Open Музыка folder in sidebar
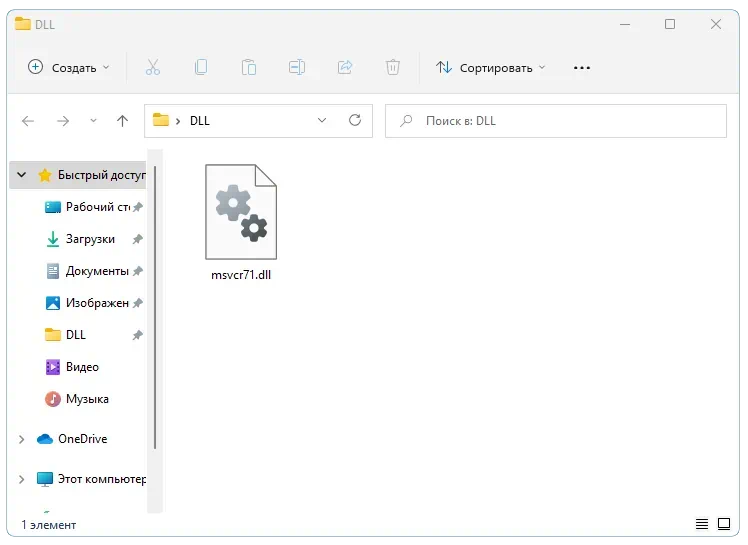 click(x=77, y=399)
